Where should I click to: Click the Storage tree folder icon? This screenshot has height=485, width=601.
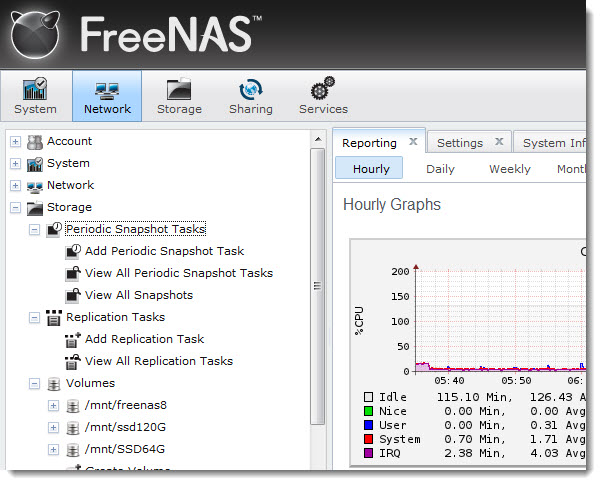pyautogui.click(x=34, y=208)
